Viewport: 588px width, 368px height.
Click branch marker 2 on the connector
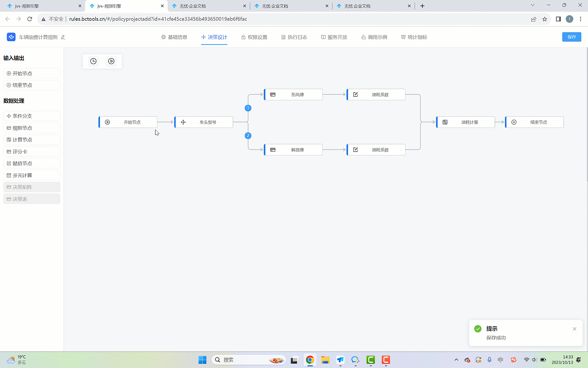[x=248, y=136]
